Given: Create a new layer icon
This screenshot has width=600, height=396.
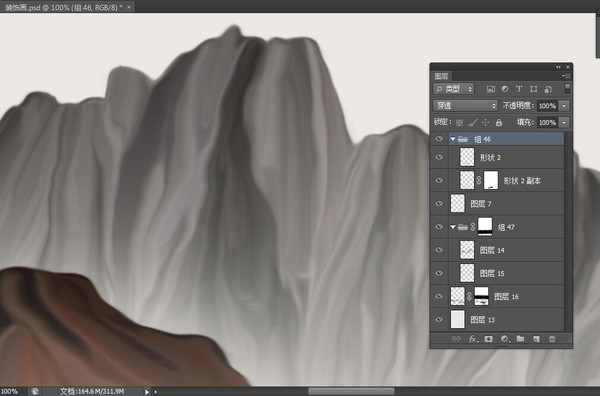Looking at the screenshot, I should click(536, 339).
